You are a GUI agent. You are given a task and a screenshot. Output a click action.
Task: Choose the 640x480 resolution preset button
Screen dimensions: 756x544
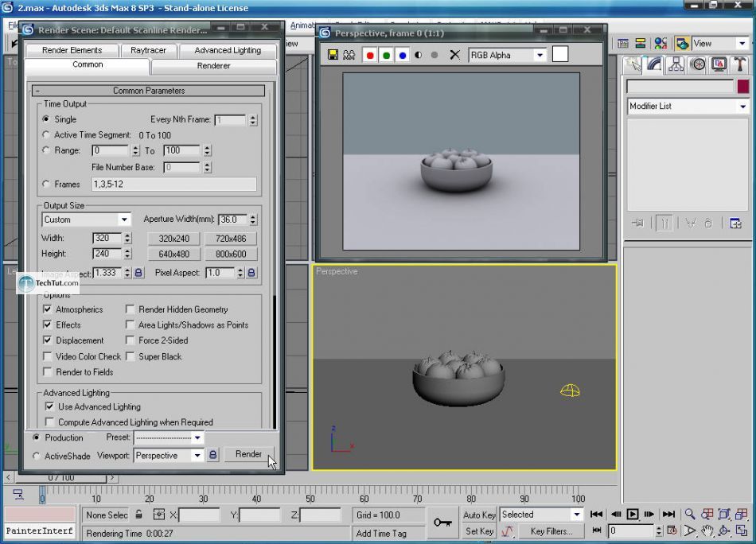[x=173, y=255]
